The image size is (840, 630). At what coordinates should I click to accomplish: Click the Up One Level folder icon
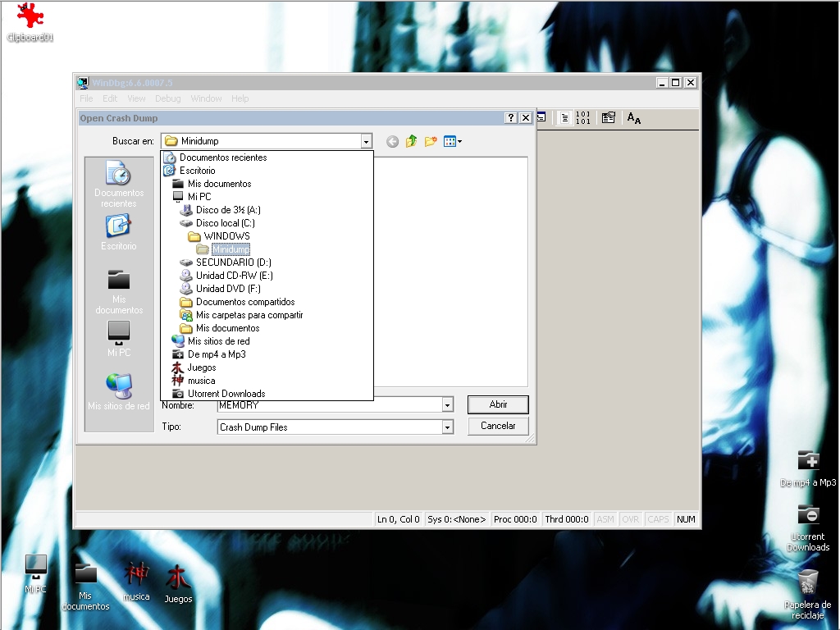tap(412, 141)
